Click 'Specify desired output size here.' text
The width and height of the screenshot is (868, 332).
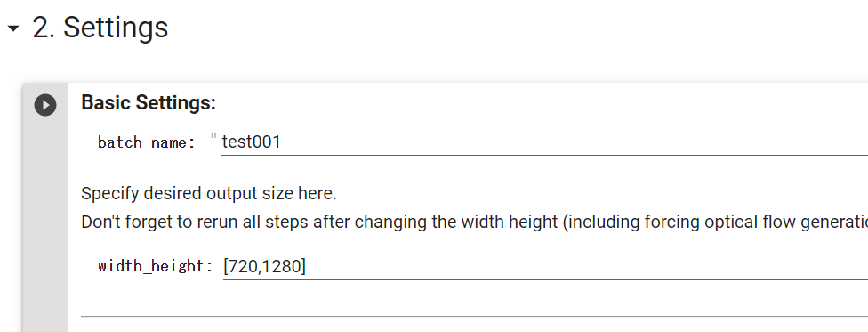(209, 193)
